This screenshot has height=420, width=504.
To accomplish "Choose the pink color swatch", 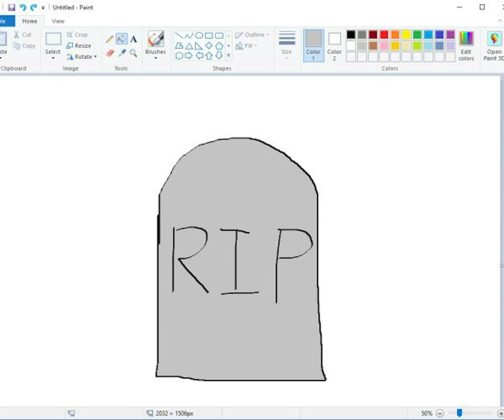I will (x=384, y=45).
